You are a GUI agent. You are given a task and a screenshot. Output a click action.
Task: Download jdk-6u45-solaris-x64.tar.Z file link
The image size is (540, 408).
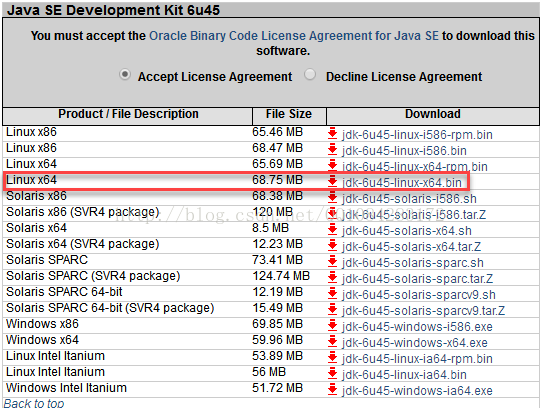pyautogui.click(x=412, y=247)
